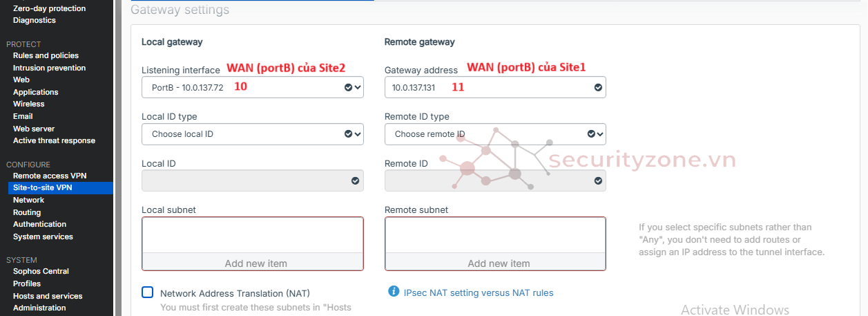
Task: Open Intrusion prevention section
Action: coord(49,68)
